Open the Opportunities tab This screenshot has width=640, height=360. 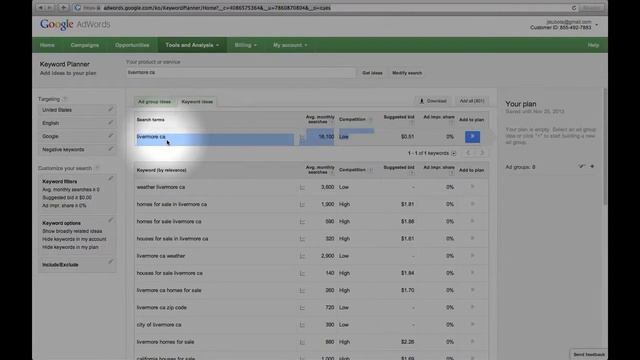click(132, 45)
